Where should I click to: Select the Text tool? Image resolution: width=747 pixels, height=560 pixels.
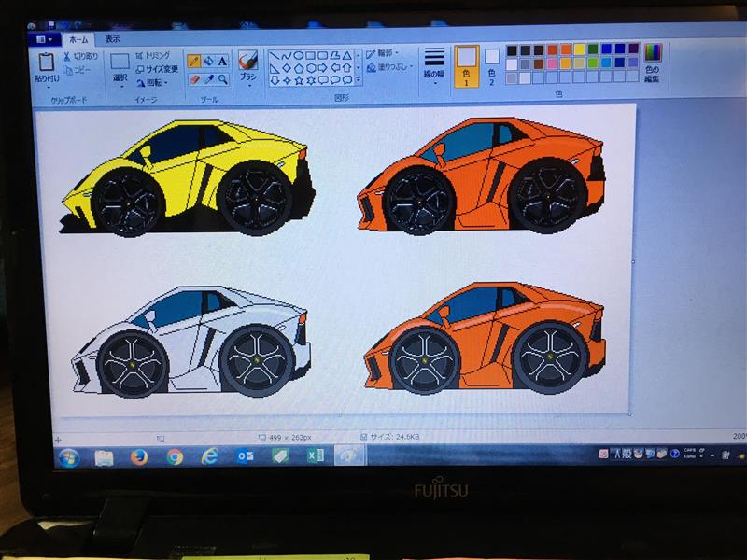tap(222, 61)
